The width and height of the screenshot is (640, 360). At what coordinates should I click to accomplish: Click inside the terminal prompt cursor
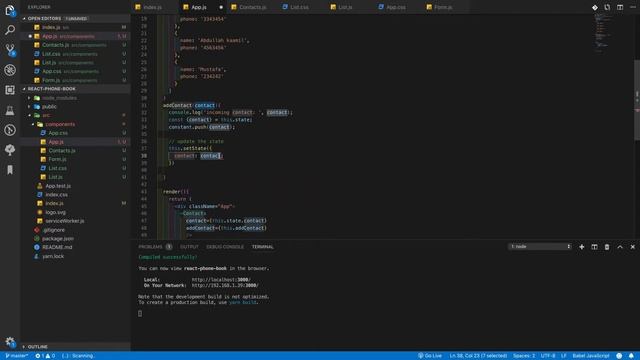[140, 313]
